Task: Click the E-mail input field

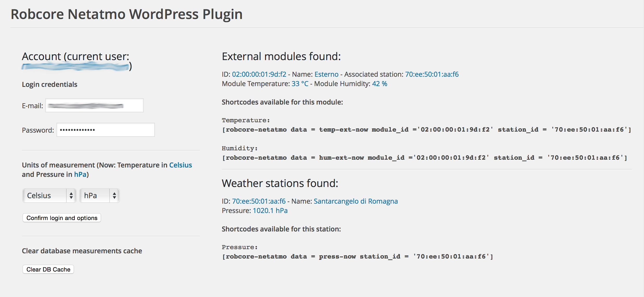Action: [x=94, y=105]
